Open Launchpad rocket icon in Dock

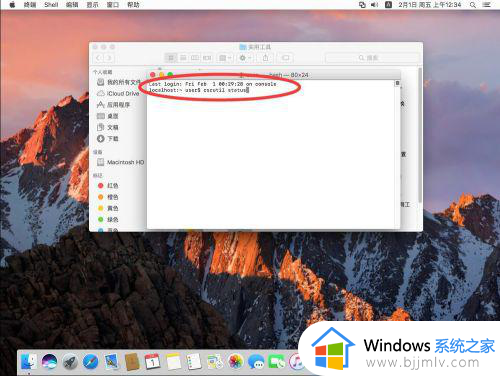click(70, 362)
